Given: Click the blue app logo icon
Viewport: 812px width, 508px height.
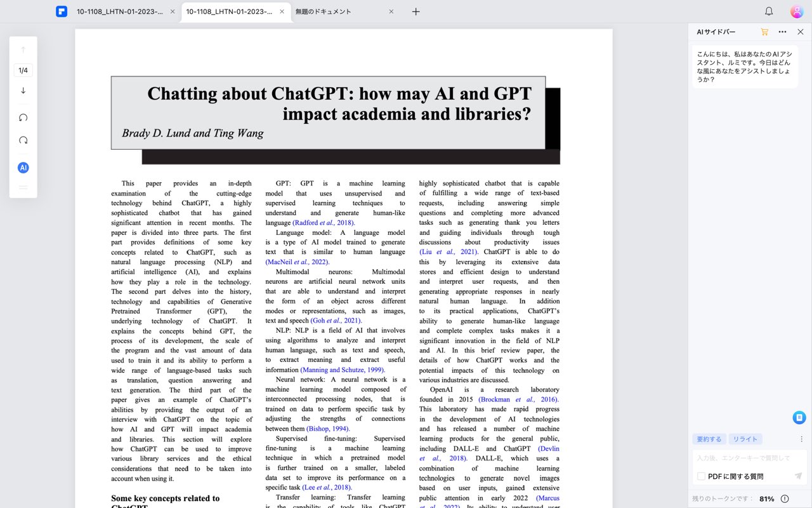Looking at the screenshot, I should point(62,11).
